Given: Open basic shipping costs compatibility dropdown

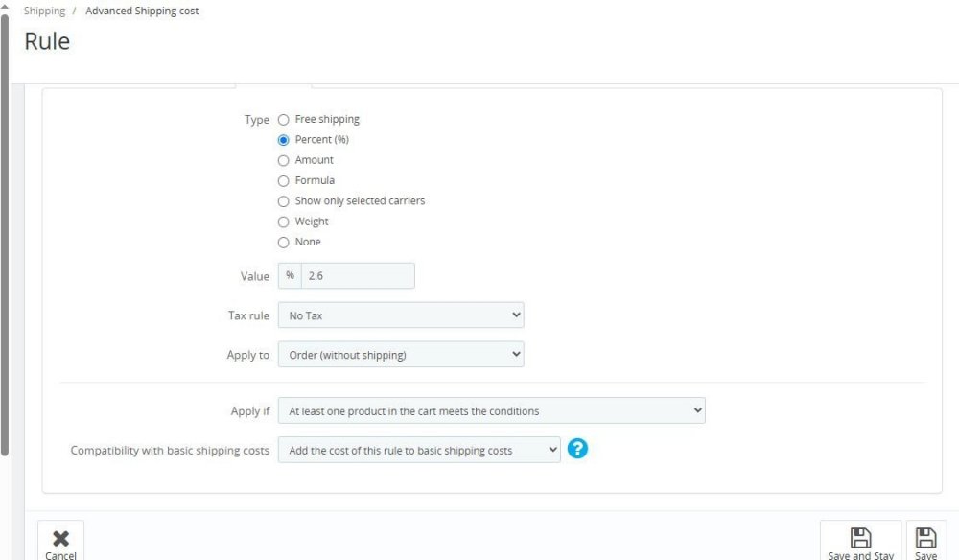Looking at the screenshot, I should coord(418,450).
